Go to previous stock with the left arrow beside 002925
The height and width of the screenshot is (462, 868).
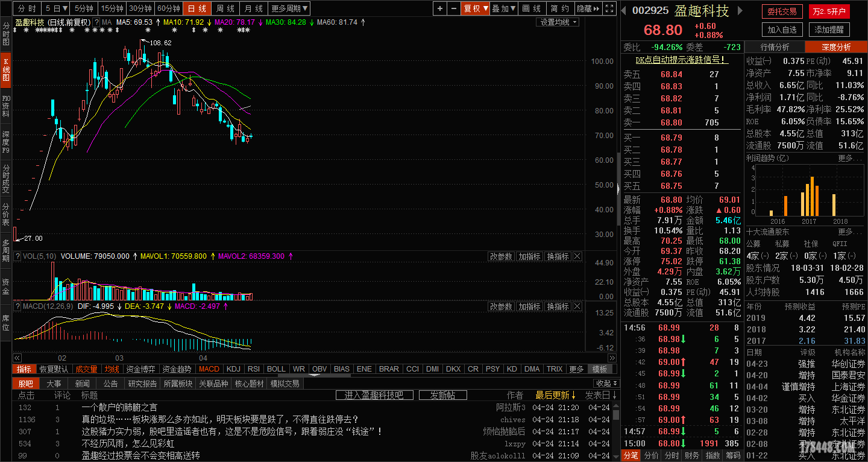point(624,11)
